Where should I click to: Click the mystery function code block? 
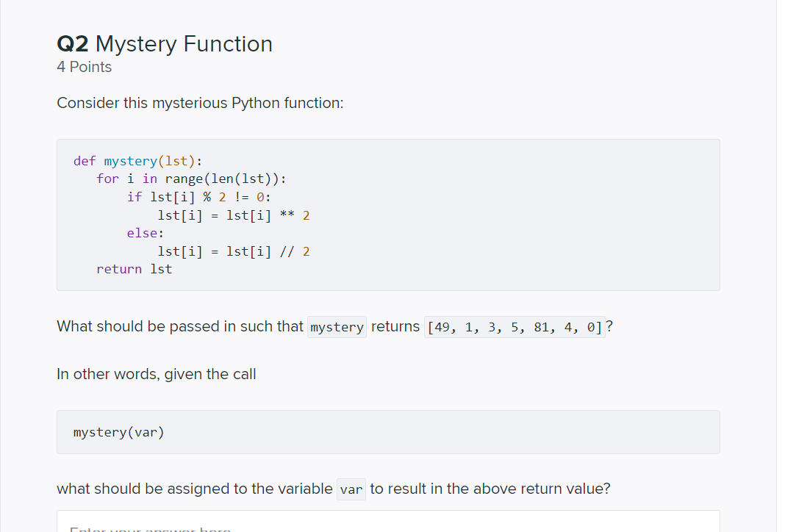(x=388, y=214)
